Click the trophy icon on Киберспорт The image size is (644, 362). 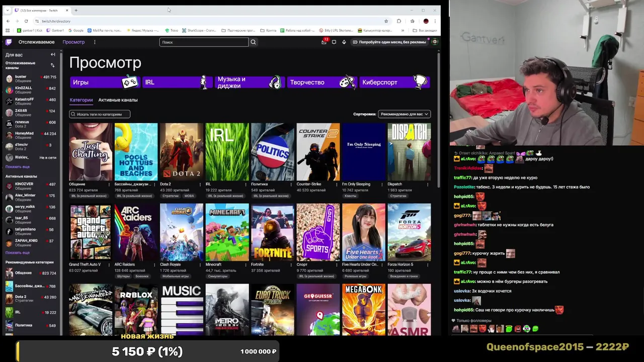pyautogui.click(x=420, y=82)
